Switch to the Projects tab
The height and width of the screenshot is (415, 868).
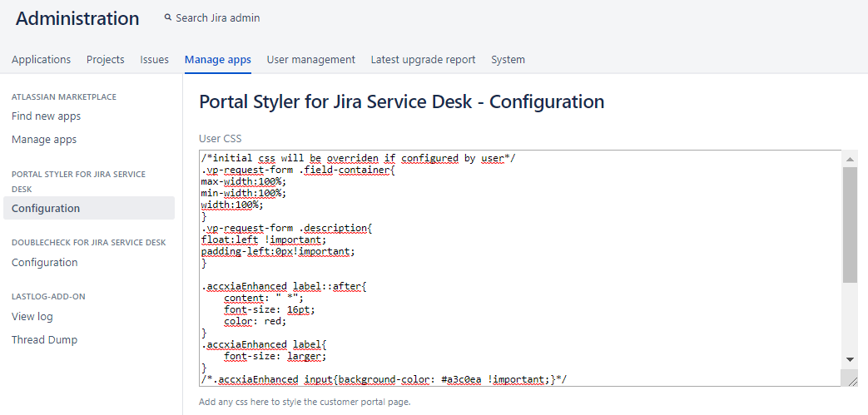pyautogui.click(x=105, y=59)
